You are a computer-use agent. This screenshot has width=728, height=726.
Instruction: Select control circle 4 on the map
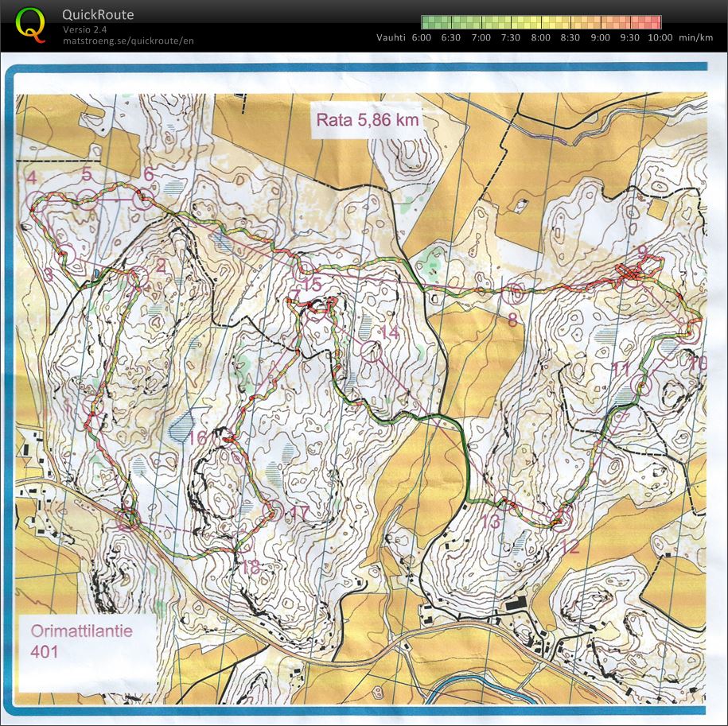click(x=36, y=200)
